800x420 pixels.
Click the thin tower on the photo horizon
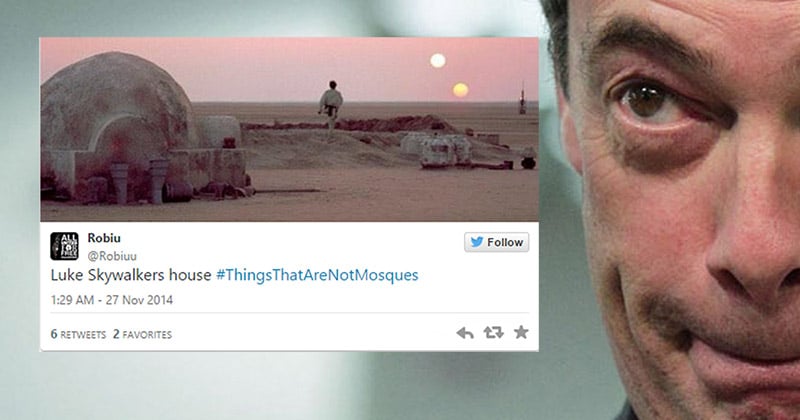pos(522,100)
